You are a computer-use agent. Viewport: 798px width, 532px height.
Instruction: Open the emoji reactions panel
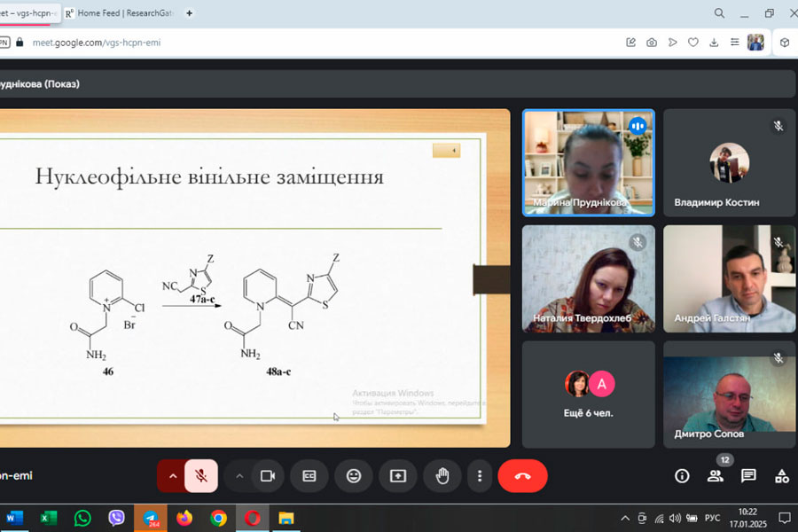pos(354,476)
